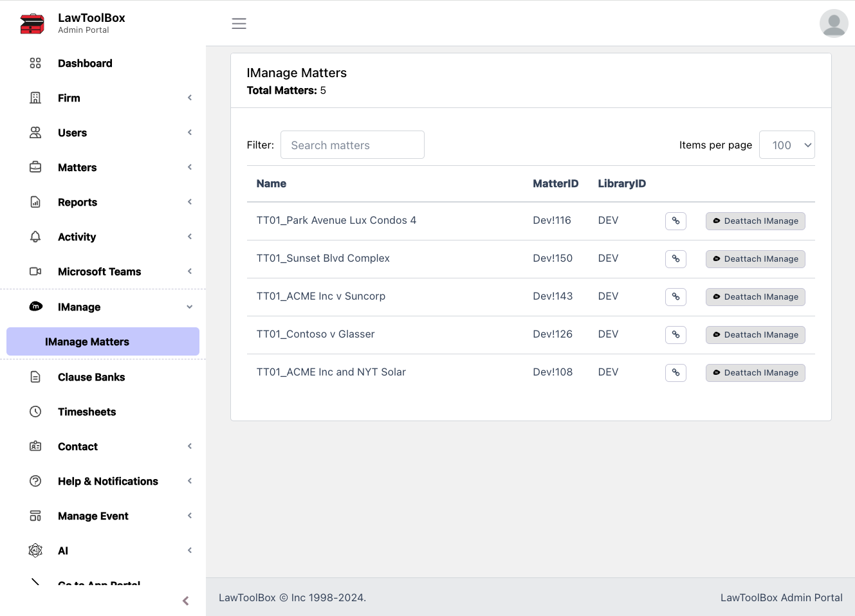The width and height of the screenshot is (855, 616).
Task: Expand the Activity submenu chevron
Action: 190,237
